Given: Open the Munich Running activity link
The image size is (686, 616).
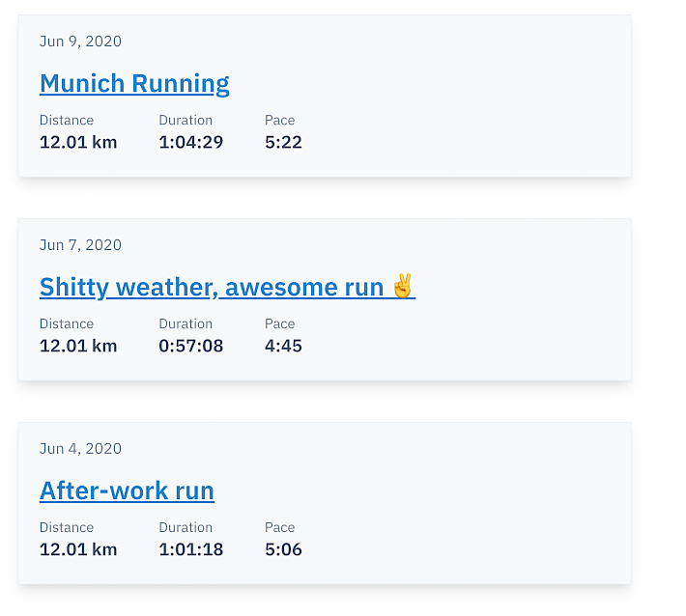Looking at the screenshot, I should (134, 83).
